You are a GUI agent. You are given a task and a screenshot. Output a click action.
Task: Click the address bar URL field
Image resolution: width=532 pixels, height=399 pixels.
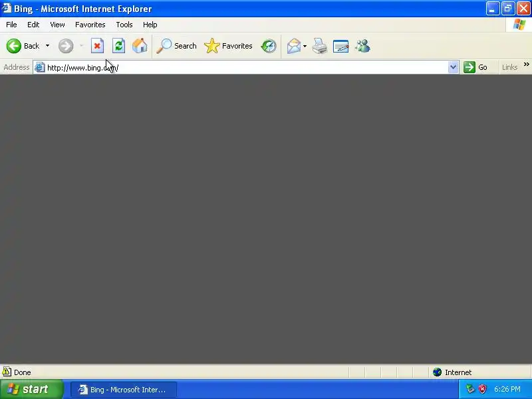click(x=245, y=68)
